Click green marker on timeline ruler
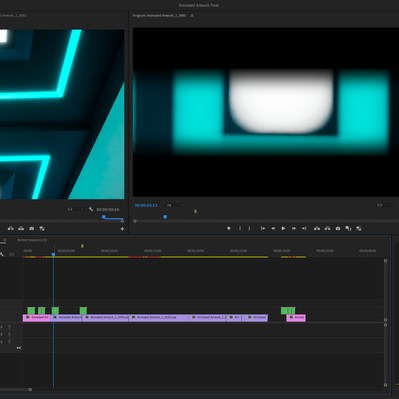 pos(82,246)
